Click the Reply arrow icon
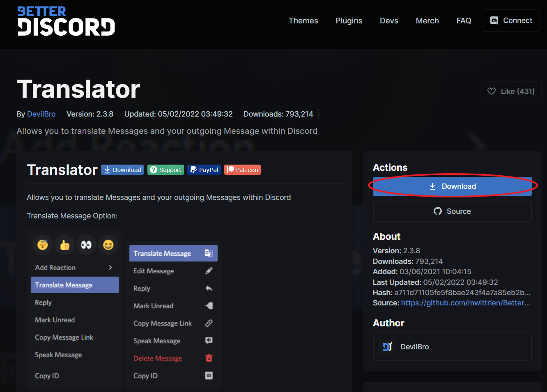 (209, 288)
